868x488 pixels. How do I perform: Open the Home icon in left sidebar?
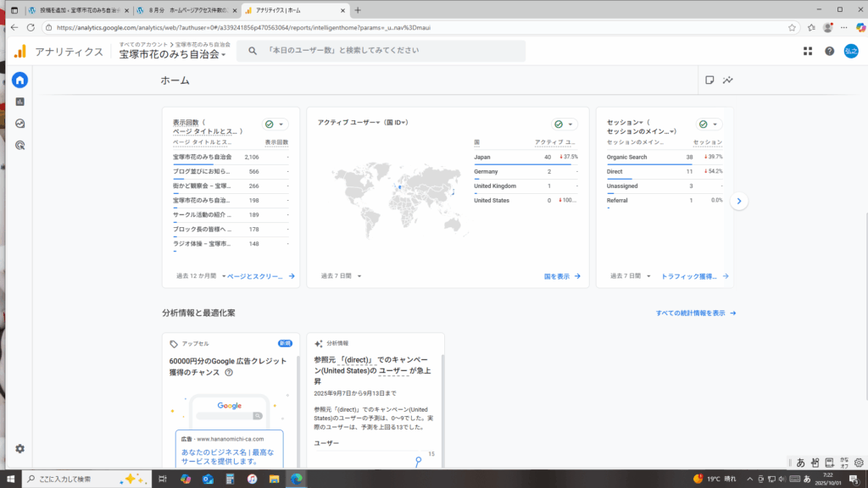19,80
